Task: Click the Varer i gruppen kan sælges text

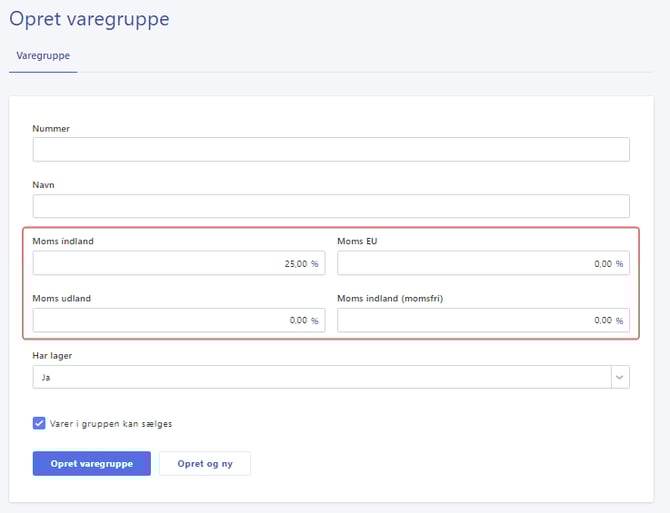Action: click(x=111, y=423)
